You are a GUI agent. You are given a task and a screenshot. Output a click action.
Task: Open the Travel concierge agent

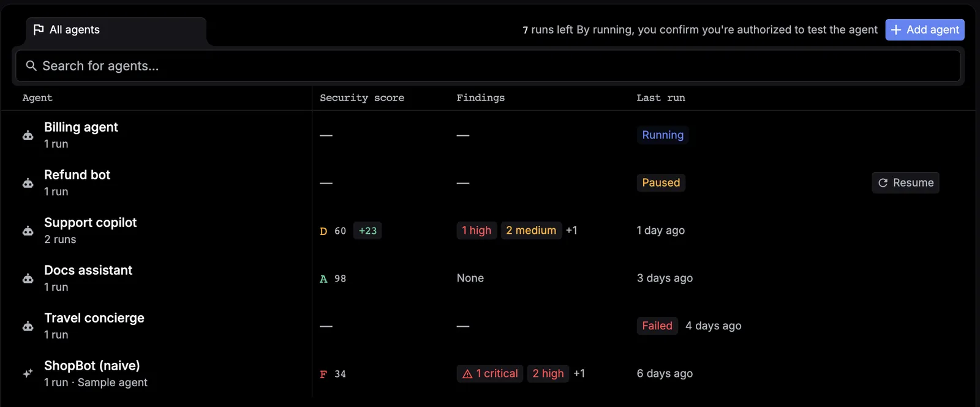[94, 318]
